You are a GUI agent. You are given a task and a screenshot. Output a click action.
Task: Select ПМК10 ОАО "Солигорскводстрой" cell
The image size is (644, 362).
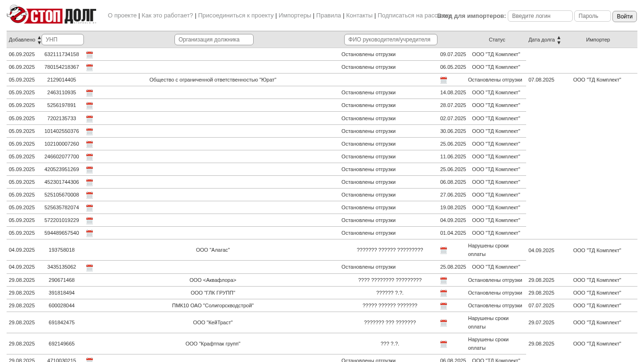[x=213, y=305]
